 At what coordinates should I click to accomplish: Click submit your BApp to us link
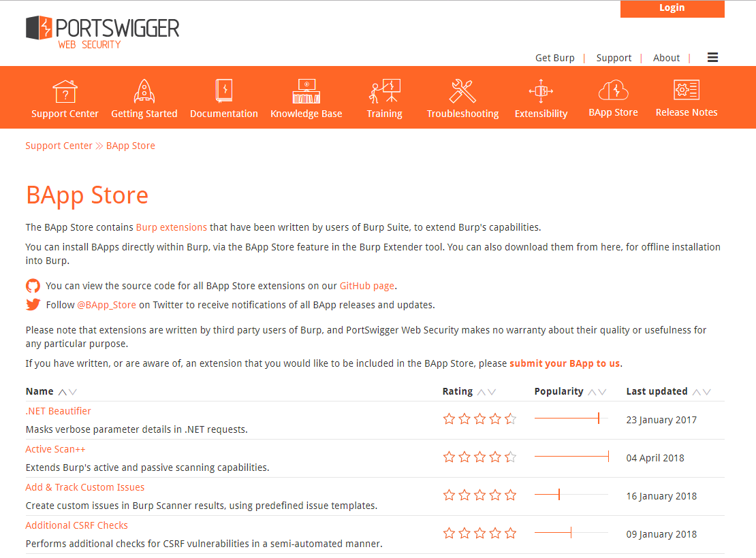565,363
